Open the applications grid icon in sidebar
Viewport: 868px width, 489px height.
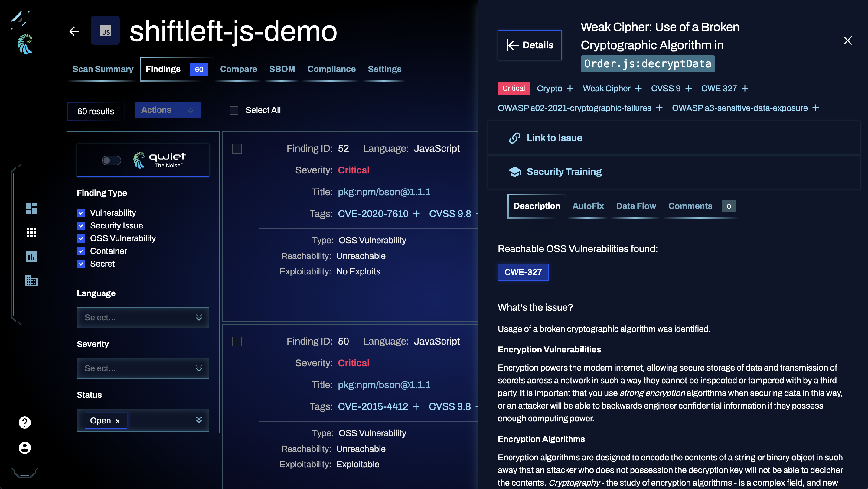tap(31, 232)
